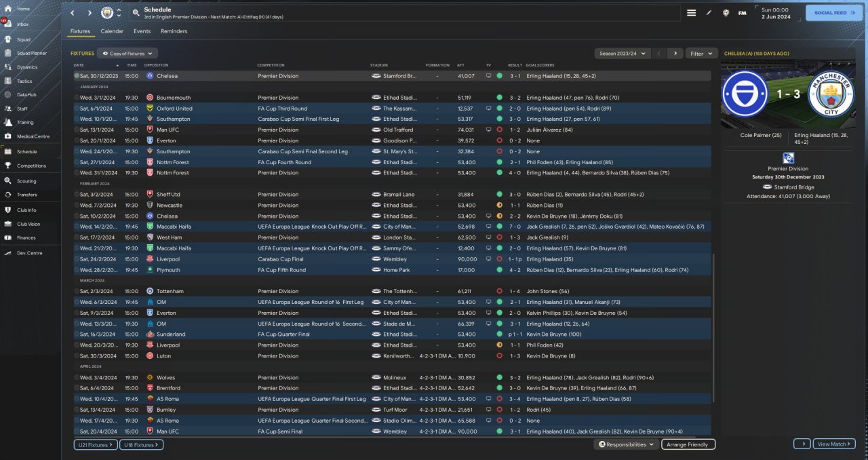Click the search magnifier icon in the header

pyautogui.click(x=136, y=13)
